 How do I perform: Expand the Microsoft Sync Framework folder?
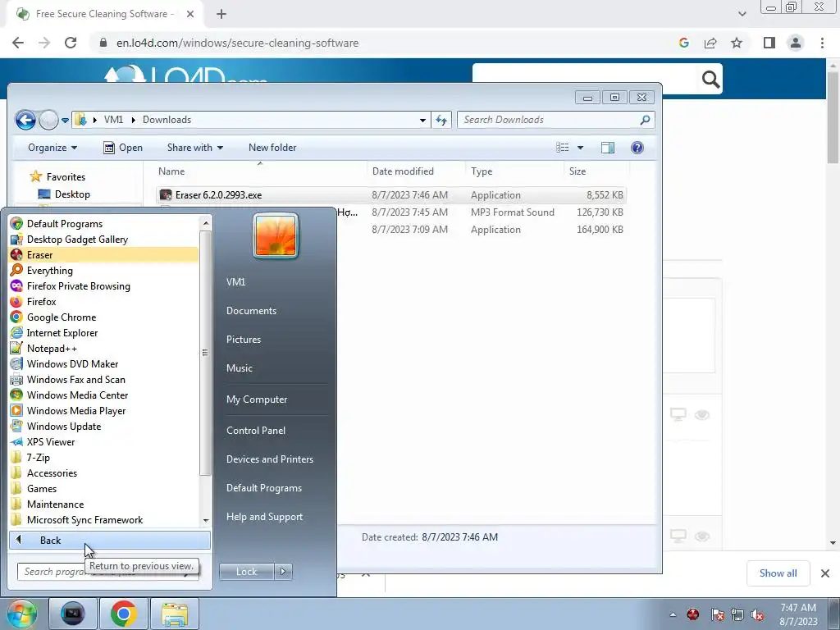tap(104, 519)
